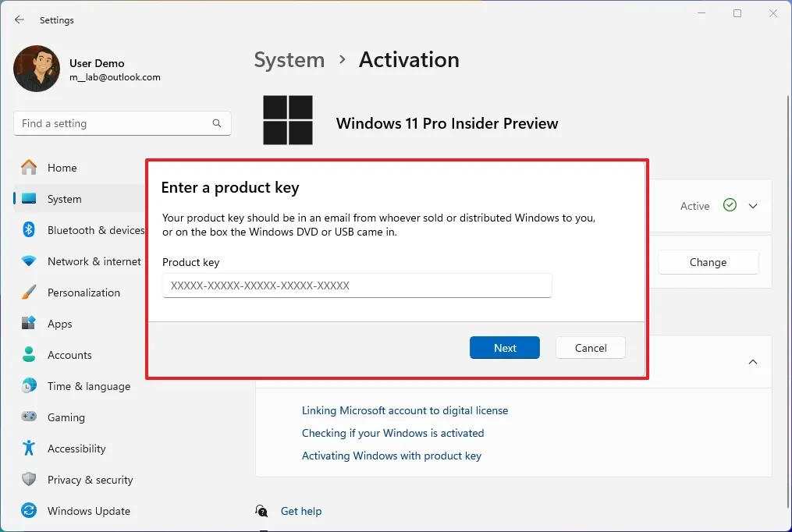Screen dimensions: 792x532
Task: Collapse the help section chevron
Action: click(x=753, y=362)
